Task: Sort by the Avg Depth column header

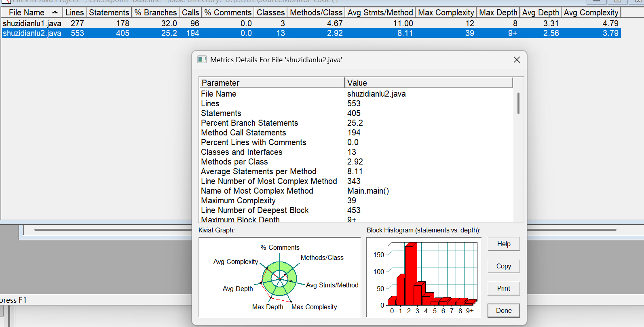Action: point(541,13)
